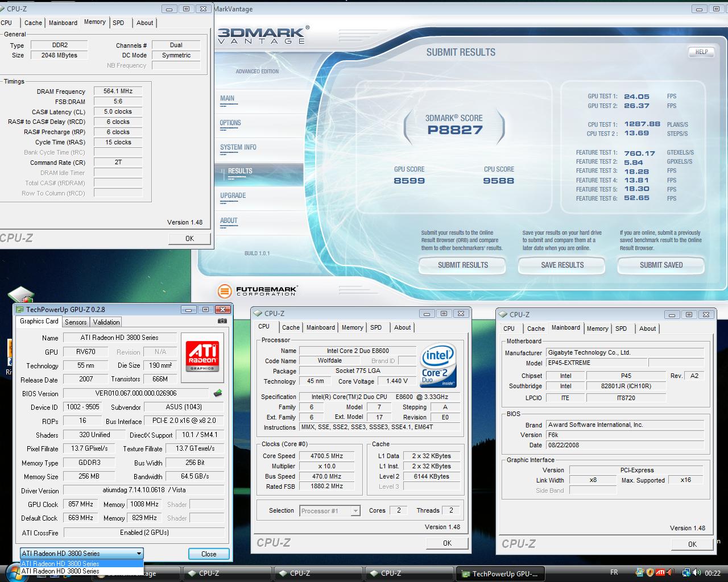Click the BIOS save icon beside BIOS Version

217,393
